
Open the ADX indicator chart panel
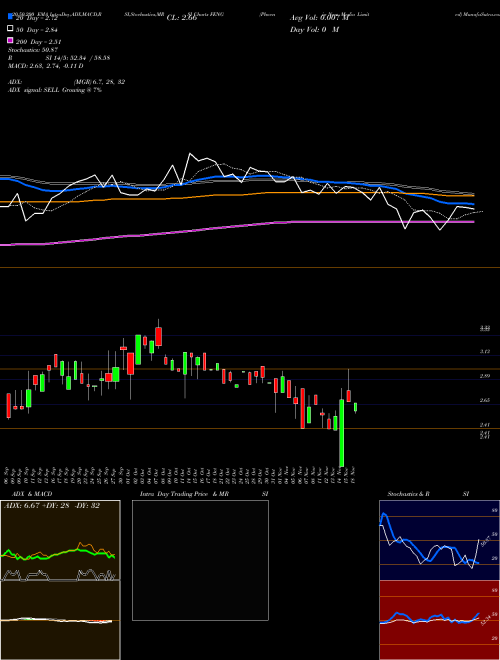coord(60,540)
